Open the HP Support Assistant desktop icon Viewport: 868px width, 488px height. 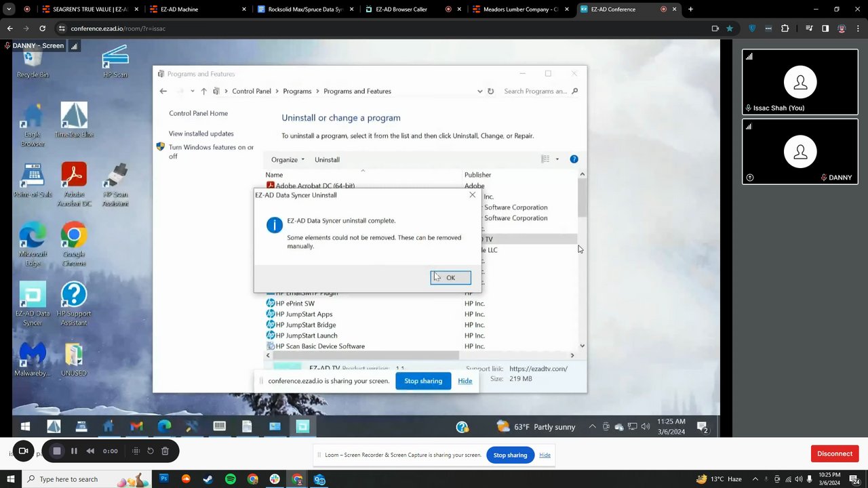[x=74, y=304]
